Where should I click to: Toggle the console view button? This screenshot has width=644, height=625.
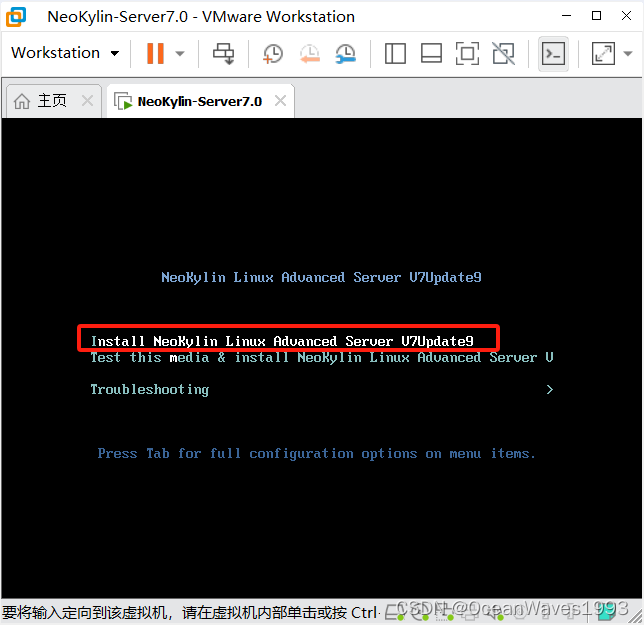553,54
